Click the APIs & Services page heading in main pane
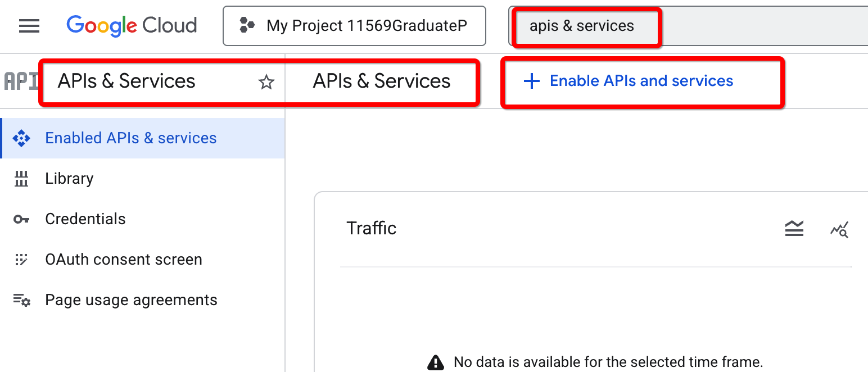The width and height of the screenshot is (868, 372). click(x=382, y=81)
